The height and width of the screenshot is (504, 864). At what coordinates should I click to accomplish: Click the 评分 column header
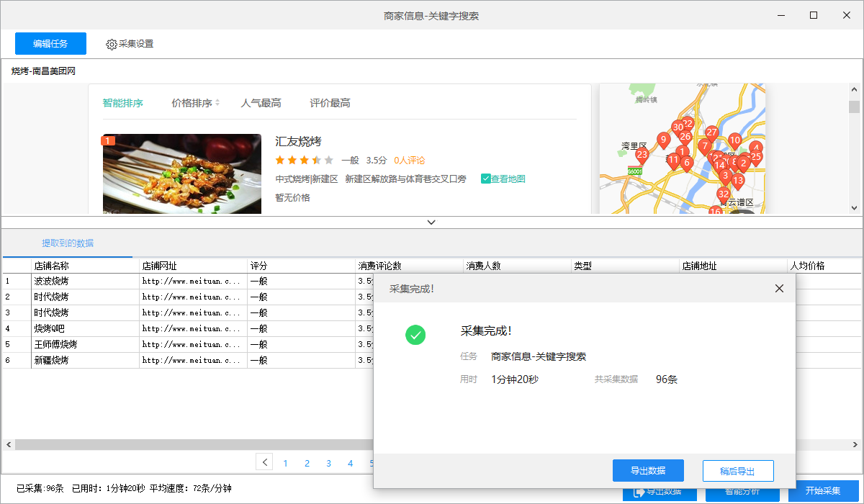(302, 266)
